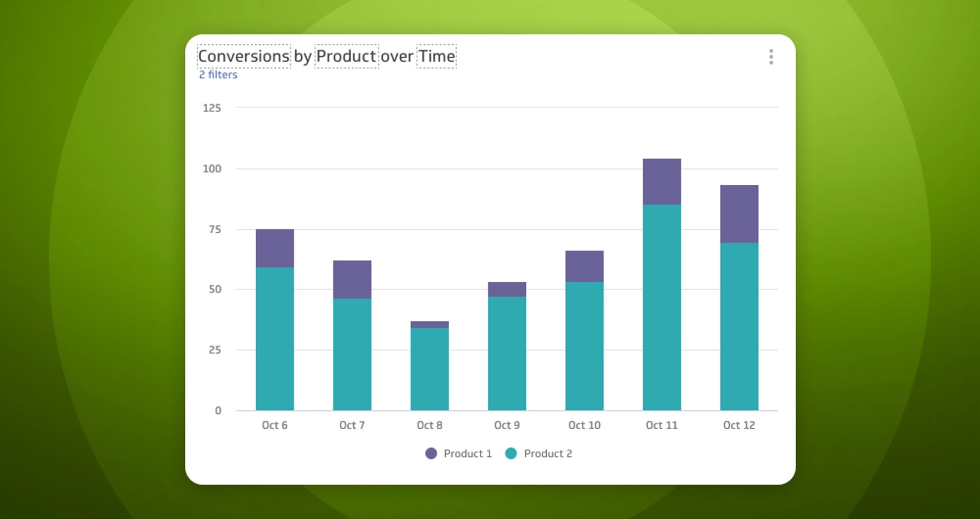Click the Oct 9 purple bar segment
Viewport: 980px width, 519px height.
point(507,289)
